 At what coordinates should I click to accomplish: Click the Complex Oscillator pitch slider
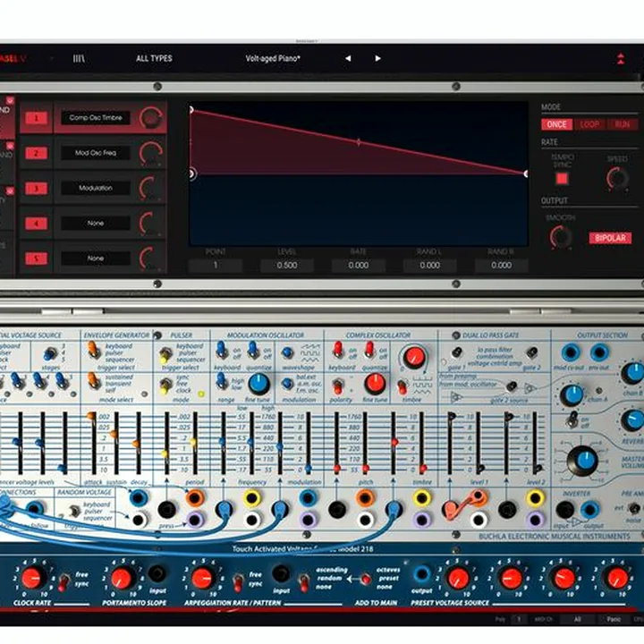365,443
